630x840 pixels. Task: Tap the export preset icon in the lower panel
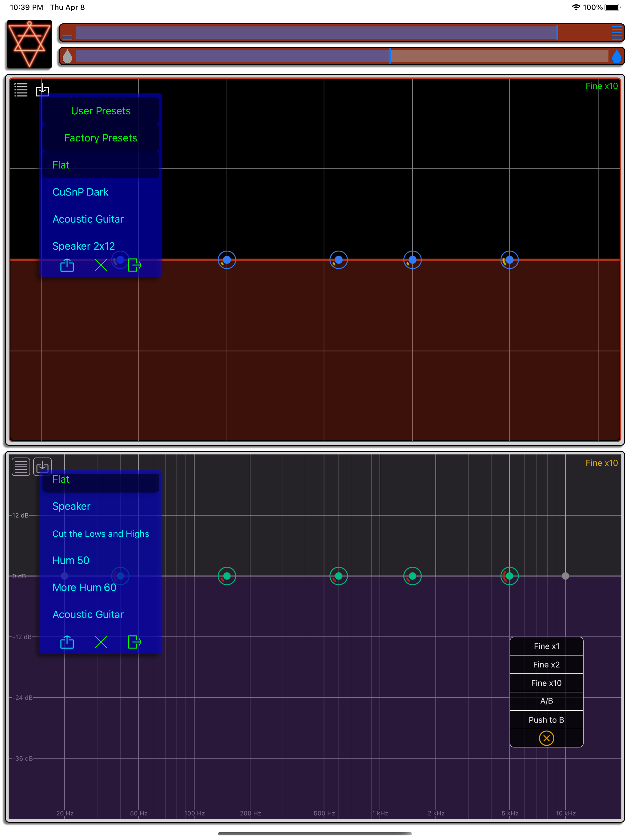click(x=134, y=642)
